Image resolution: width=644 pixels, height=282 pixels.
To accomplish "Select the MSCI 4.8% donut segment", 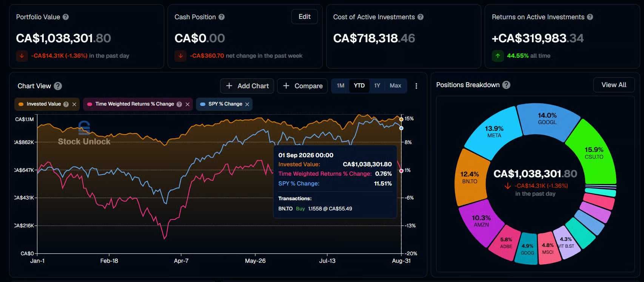I will pos(548,248).
